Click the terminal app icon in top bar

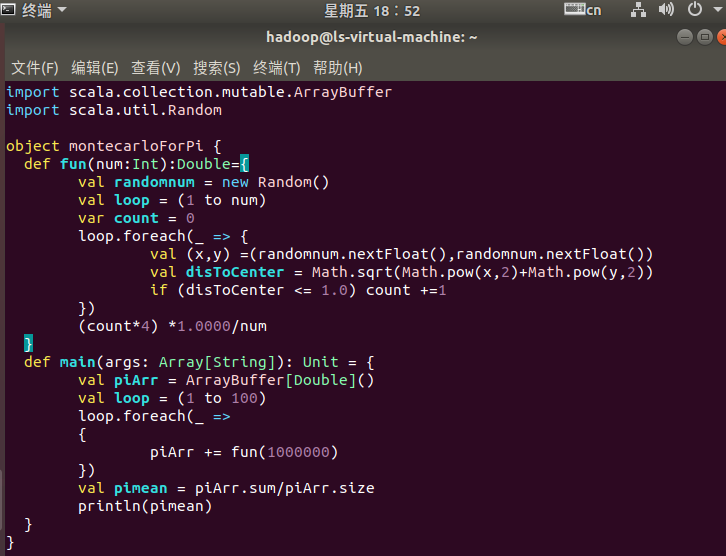pyautogui.click(x=8, y=9)
